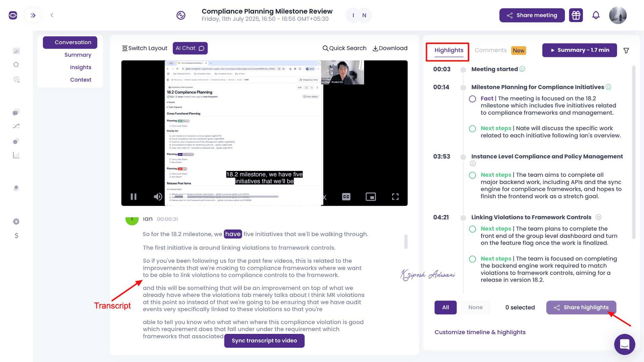The height and width of the screenshot is (362, 644).
Task: Switch to the Comments tab
Action: click(x=490, y=50)
